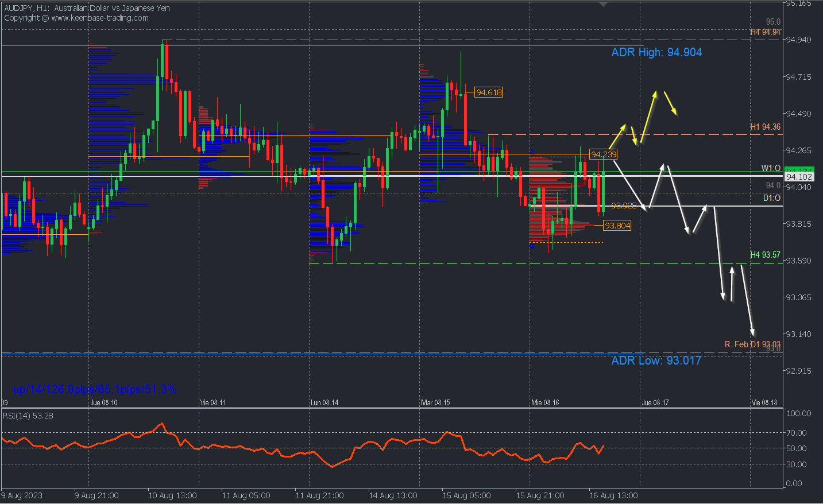This screenshot has height=504, width=823.
Task: Click the current price tag 94.102
Action: coord(799,177)
